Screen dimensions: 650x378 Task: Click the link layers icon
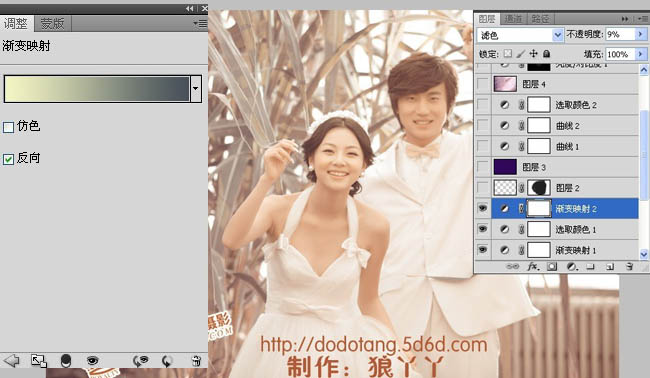click(513, 267)
